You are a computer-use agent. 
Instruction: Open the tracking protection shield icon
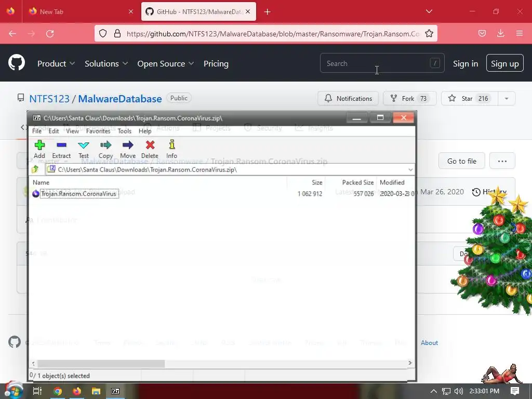click(103, 33)
